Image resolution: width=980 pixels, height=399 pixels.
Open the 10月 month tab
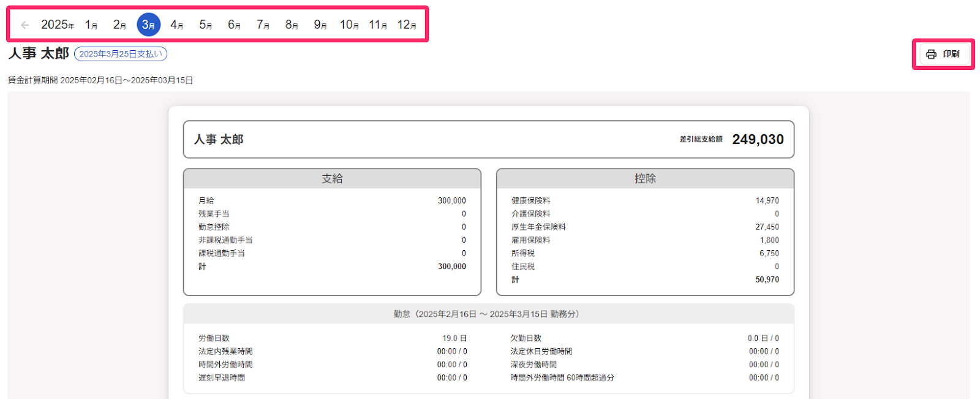pos(349,25)
